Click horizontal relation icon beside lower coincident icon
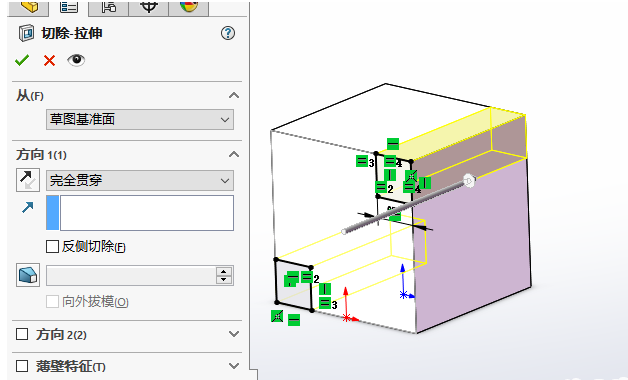 [294, 320]
